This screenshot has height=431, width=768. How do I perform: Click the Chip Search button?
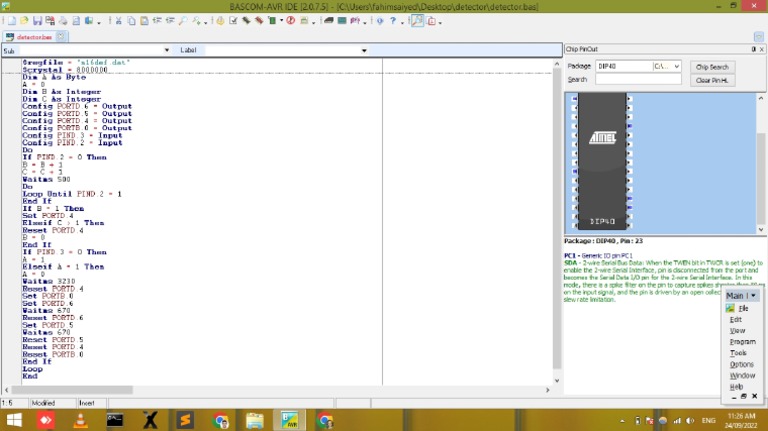click(712, 67)
